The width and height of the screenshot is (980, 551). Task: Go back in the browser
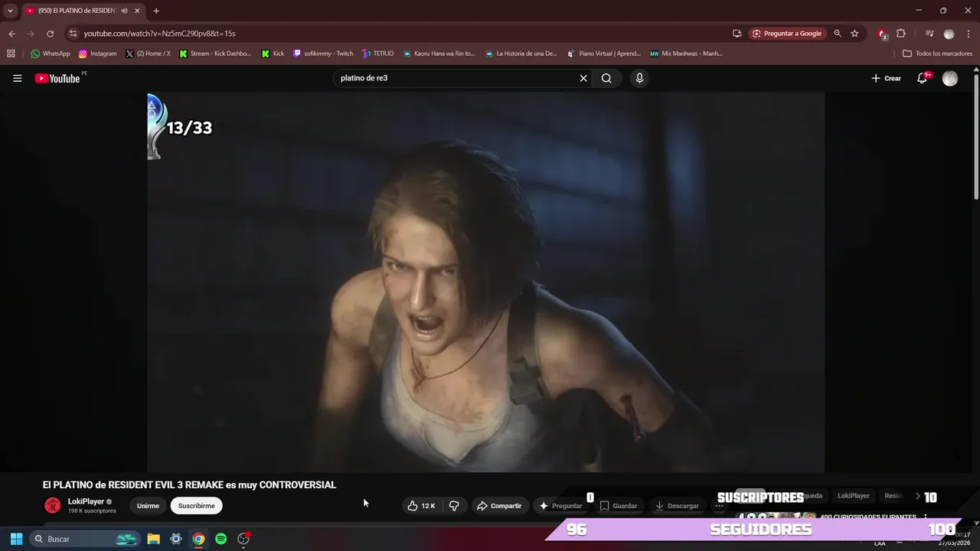click(11, 34)
